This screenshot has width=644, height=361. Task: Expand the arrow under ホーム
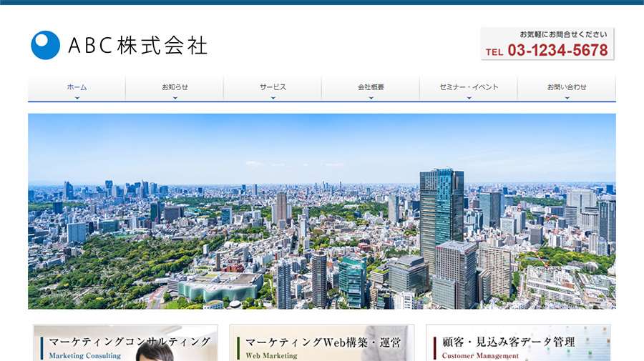point(77,98)
